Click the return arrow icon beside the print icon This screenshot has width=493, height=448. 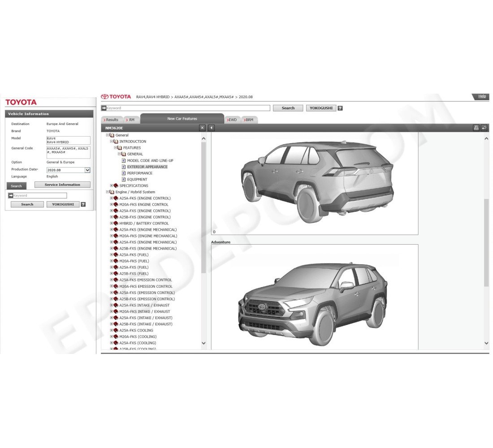tap(484, 128)
